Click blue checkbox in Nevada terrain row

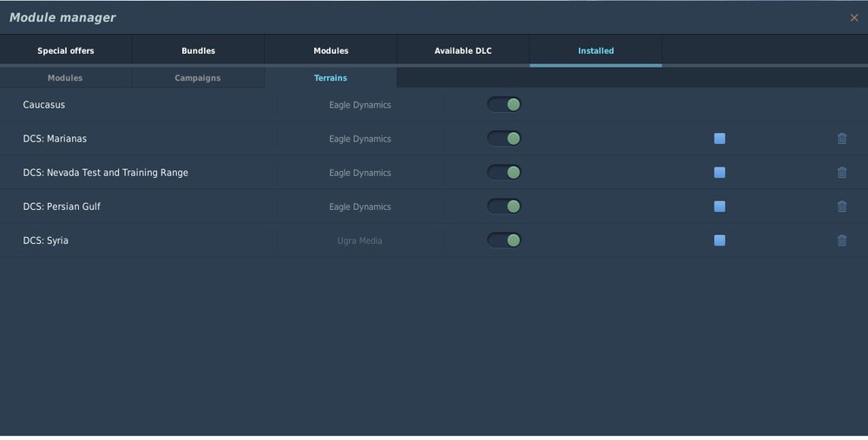pos(720,173)
